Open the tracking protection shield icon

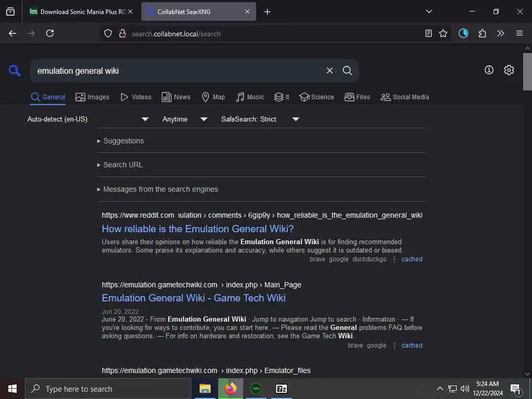108,33
